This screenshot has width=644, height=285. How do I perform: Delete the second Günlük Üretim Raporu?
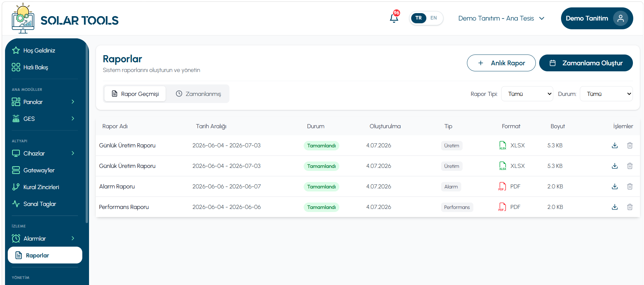[630, 166]
